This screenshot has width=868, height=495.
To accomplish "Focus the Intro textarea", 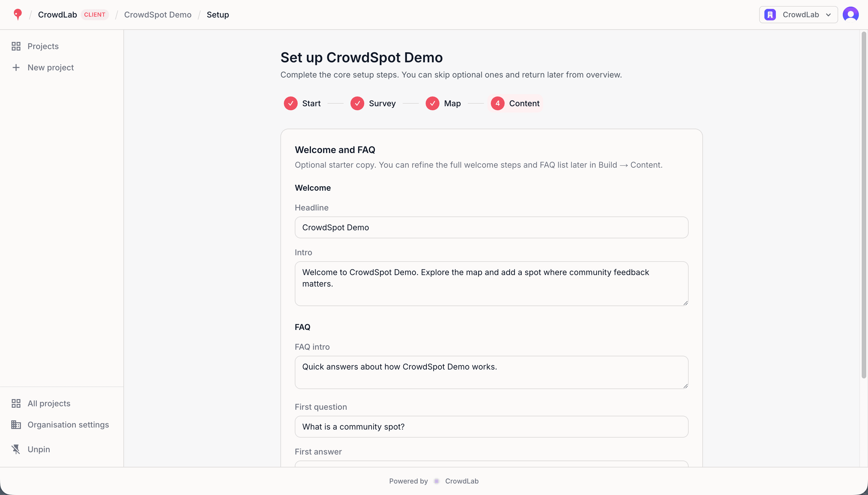I will [x=491, y=284].
